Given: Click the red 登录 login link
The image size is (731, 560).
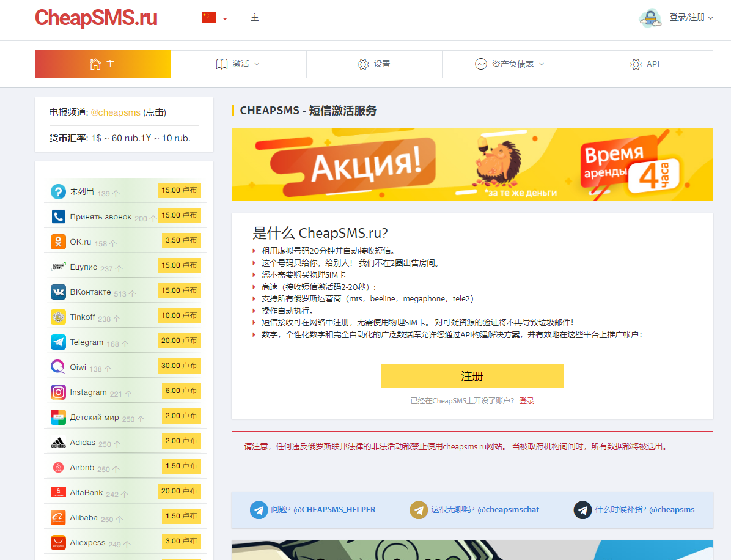Looking at the screenshot, I should (x=527, y=401).
